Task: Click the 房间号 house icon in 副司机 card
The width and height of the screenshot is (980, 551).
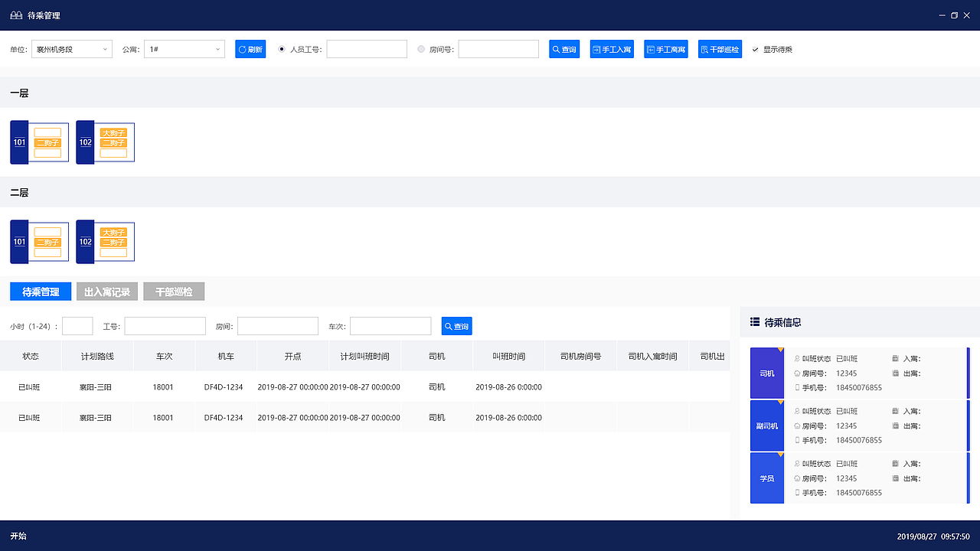Action: point(797,425)
